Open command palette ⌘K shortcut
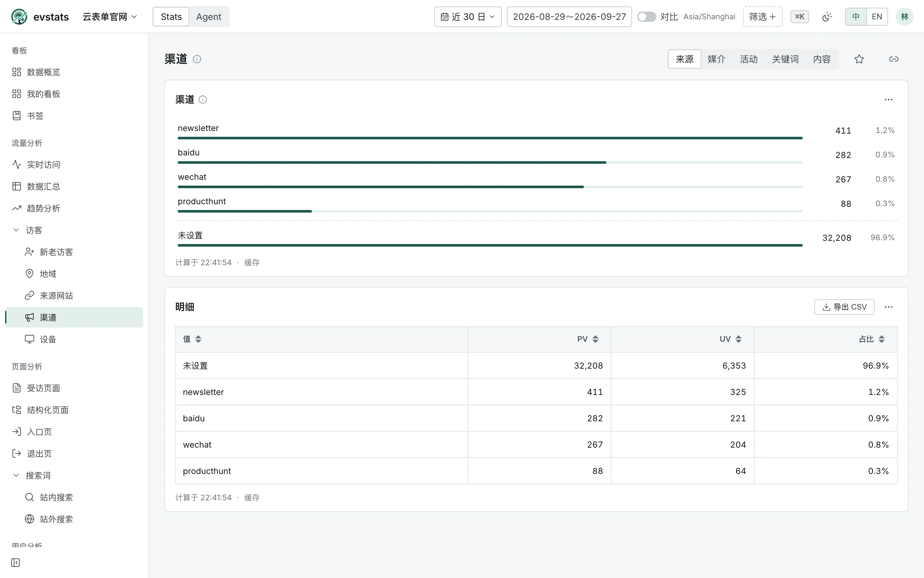924x578 pixels. (x=800, y=17)
